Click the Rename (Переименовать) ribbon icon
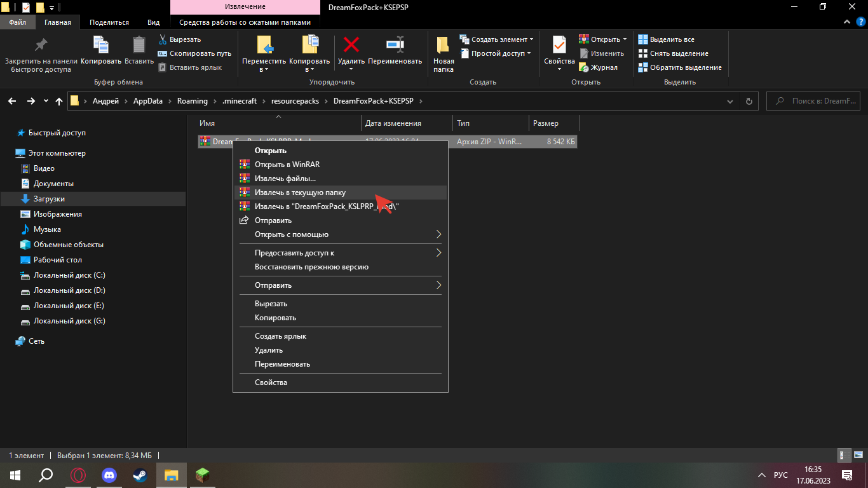This screenshot has height=488, width=868. click(395, 46)
